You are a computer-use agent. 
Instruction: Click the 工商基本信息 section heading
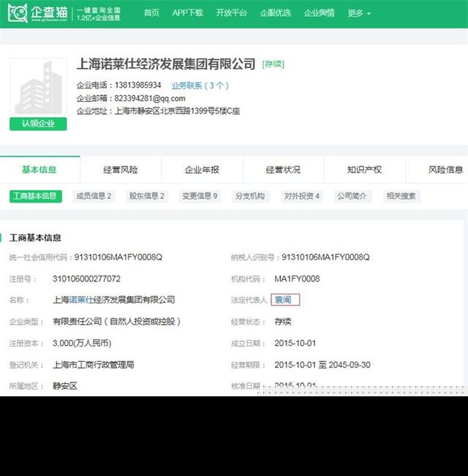pyautogui.click(x=35, y=238)
